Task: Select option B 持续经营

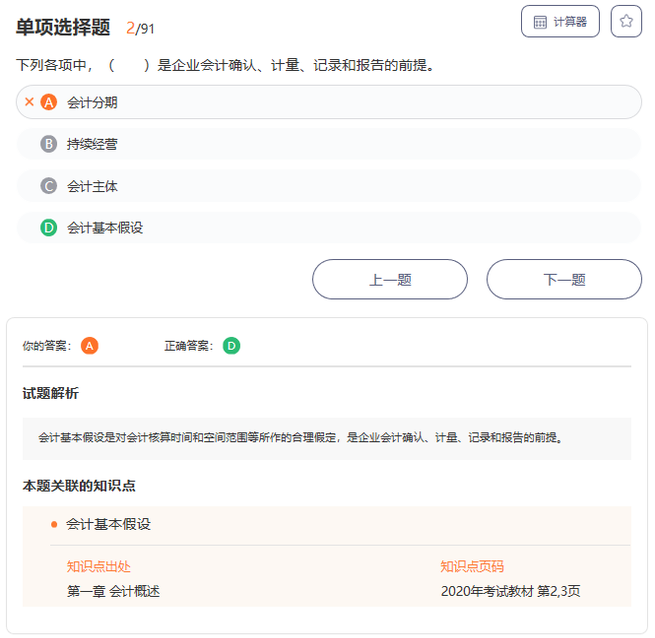Action: pyautogui.click(x=328, y=144)
